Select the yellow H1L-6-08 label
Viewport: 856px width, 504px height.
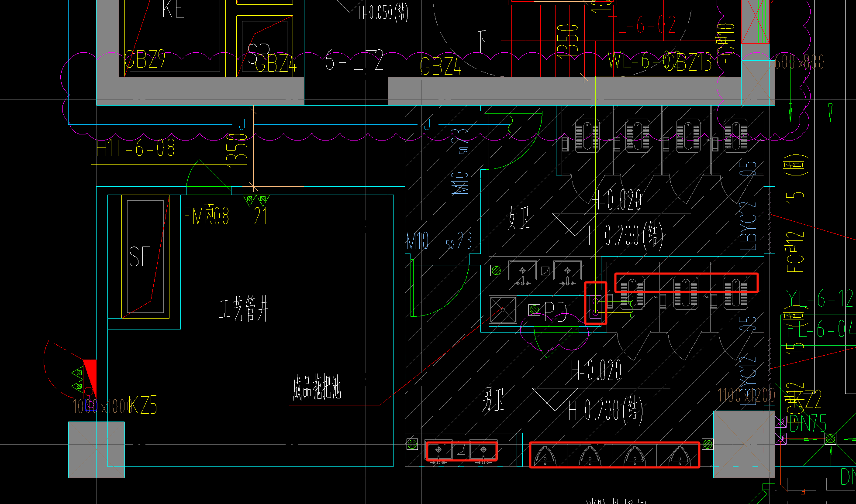[136, 148]
